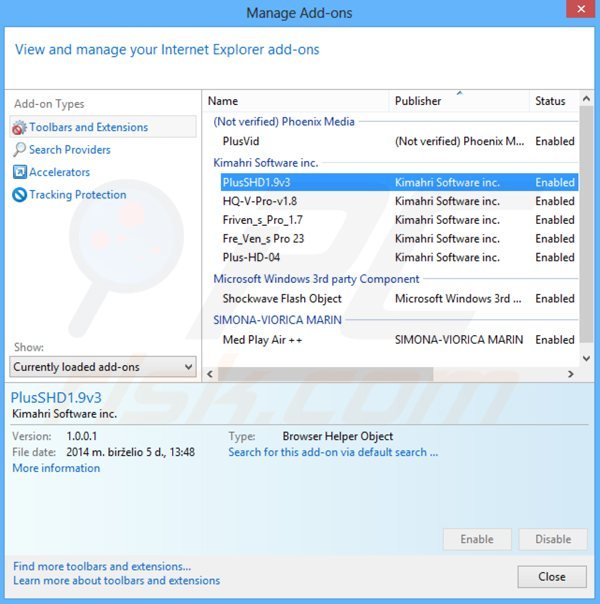This screenshot has height=604, width=600.
Task: Click the Close button
Action: pos(552,577)
